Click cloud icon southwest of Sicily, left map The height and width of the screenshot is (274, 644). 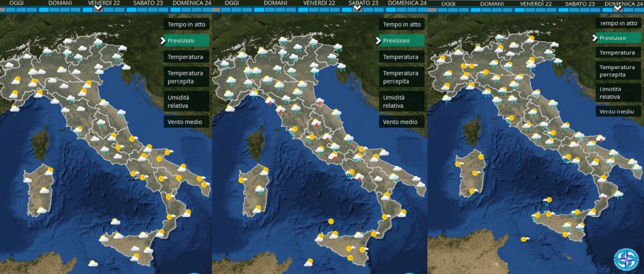tap(92, 263)
